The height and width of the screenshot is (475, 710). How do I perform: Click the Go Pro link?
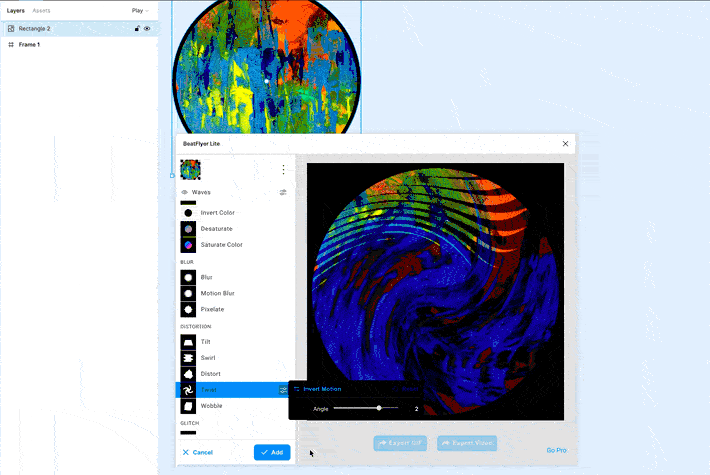(556, 450)
